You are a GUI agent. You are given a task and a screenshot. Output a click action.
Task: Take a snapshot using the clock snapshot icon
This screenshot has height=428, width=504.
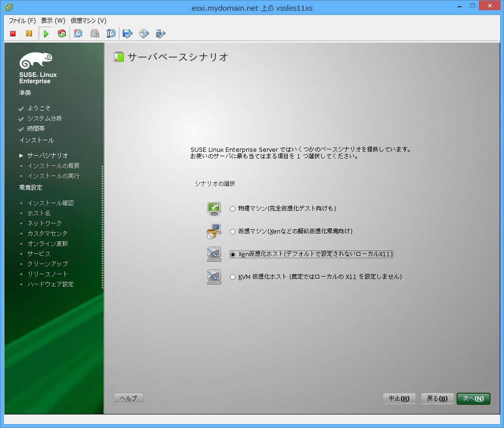click(x=78, y=33)
